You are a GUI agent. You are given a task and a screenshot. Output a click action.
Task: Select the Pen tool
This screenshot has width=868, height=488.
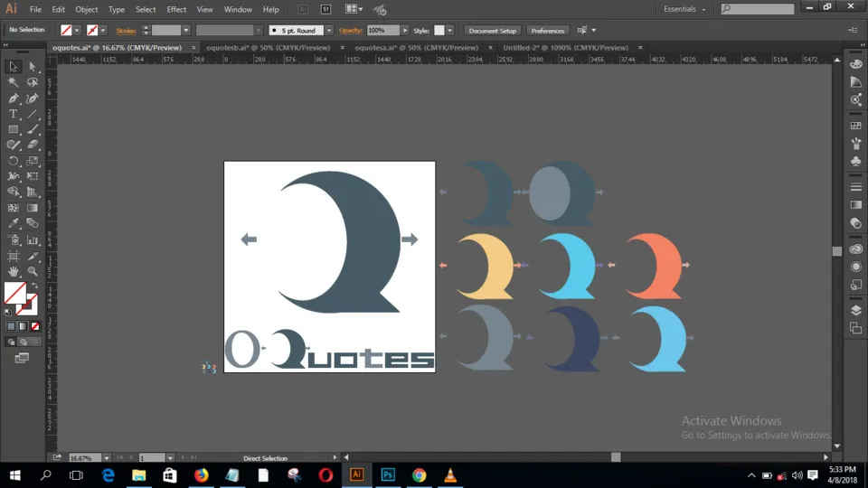tap(14, 99)
